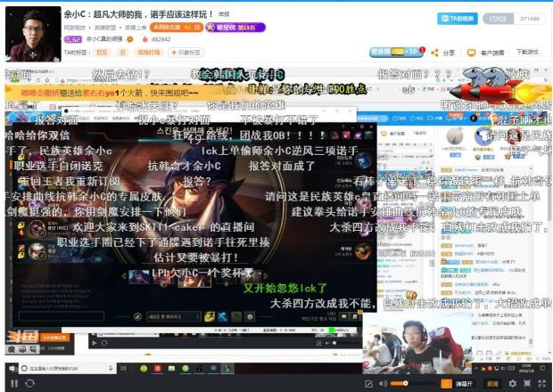This screenshot has width=553, height=392.
Task: Expand the rune page dropdown
Action: (x=173, y=316)
